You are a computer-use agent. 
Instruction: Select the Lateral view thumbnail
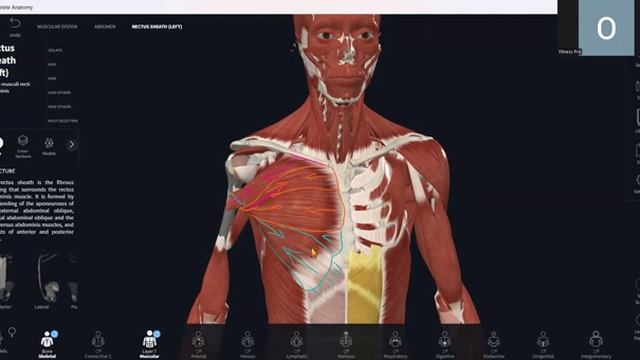click(50, 280)
